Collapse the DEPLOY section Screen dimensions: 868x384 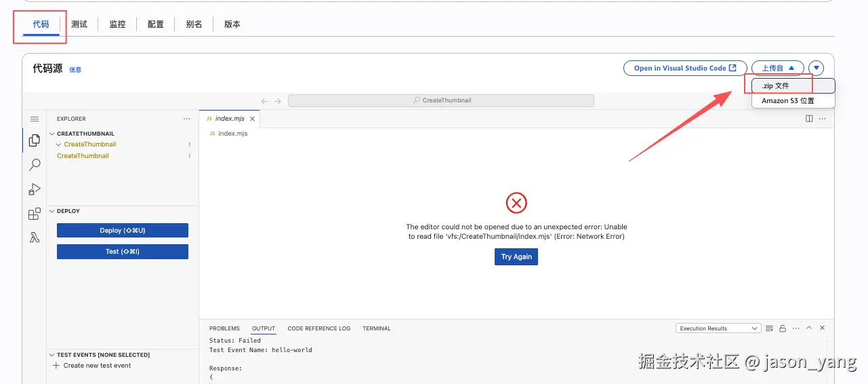pyautogui.click(x=52, y=211)
